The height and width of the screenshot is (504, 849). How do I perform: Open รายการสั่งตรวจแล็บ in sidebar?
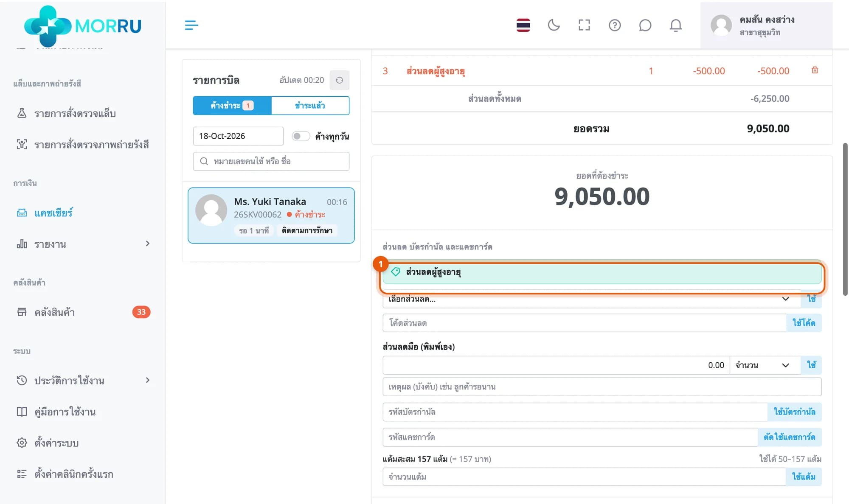tap(75, 113)
